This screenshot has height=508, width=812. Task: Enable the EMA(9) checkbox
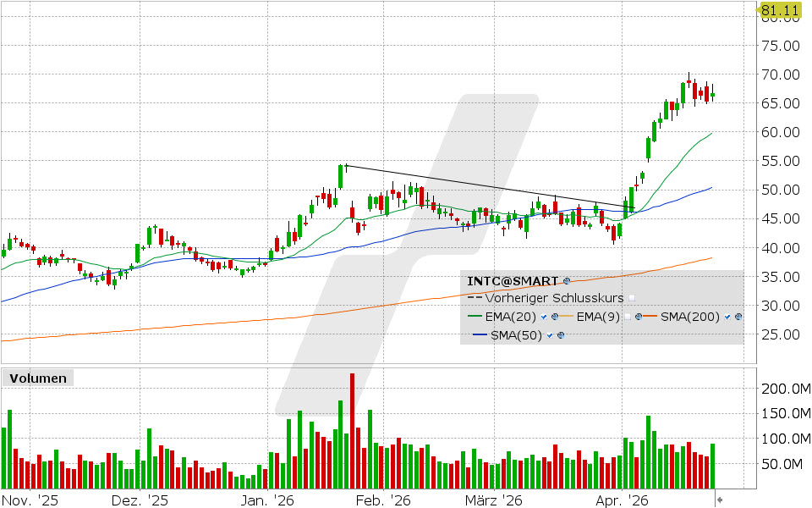(x=628, y=316)
